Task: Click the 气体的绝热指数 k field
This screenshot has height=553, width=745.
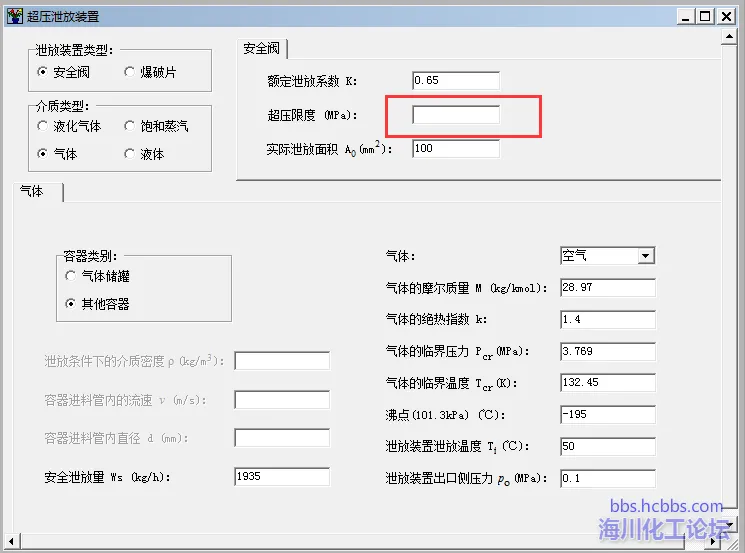Action: coord(607,320)
